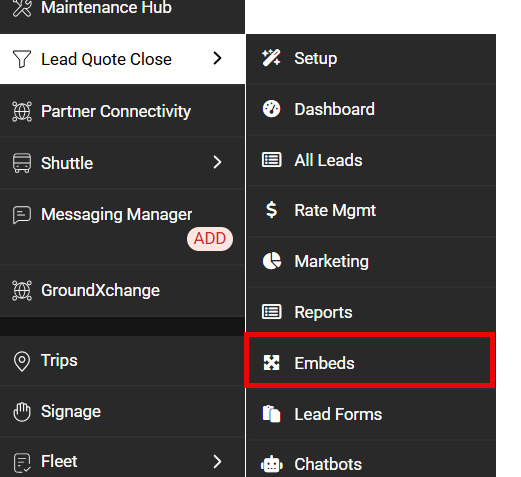Open Partner Connectivity in sidebar
The image size is (521, 477).
coord(122,111)
